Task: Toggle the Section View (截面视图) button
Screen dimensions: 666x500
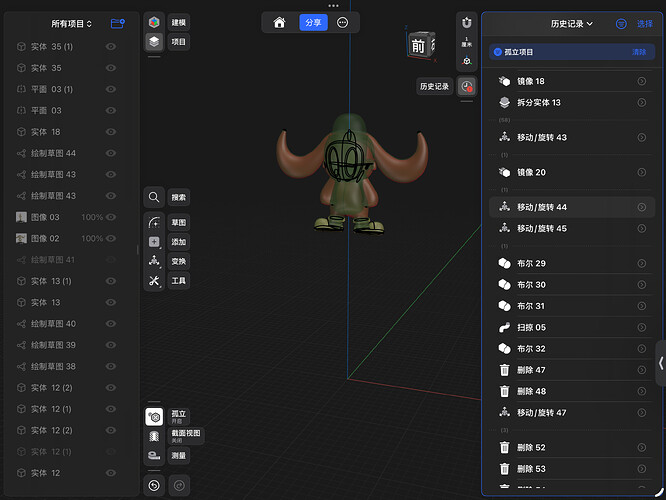Action: pyautogui.click(x=154, y=437)
